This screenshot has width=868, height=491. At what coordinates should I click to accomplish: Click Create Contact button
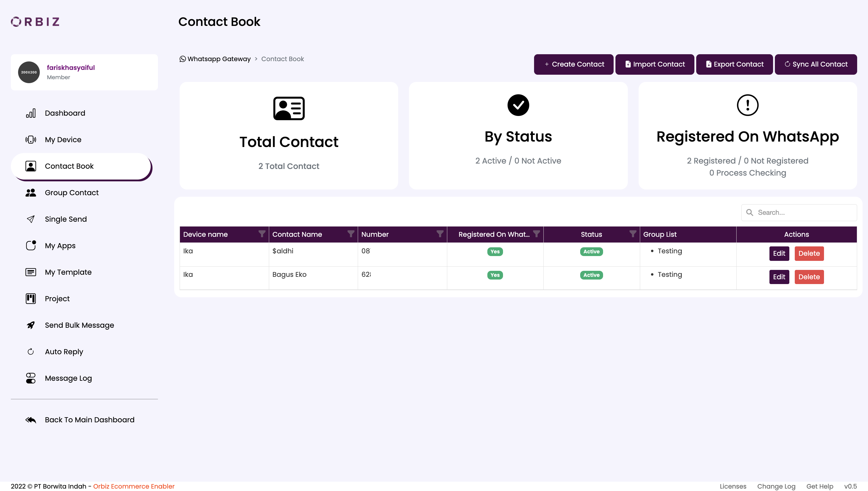(x=574, y=64)
